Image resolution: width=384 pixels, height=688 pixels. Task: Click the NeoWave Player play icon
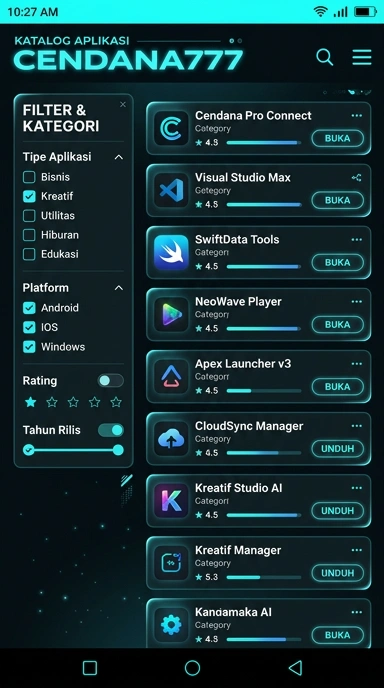(x=171, y=314)
